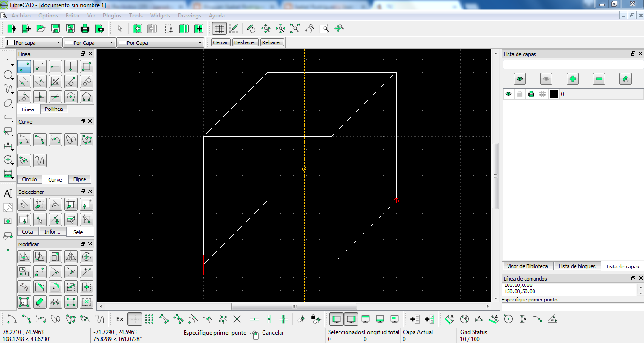Remove layer with the minus icon

[x=599, y=79]
